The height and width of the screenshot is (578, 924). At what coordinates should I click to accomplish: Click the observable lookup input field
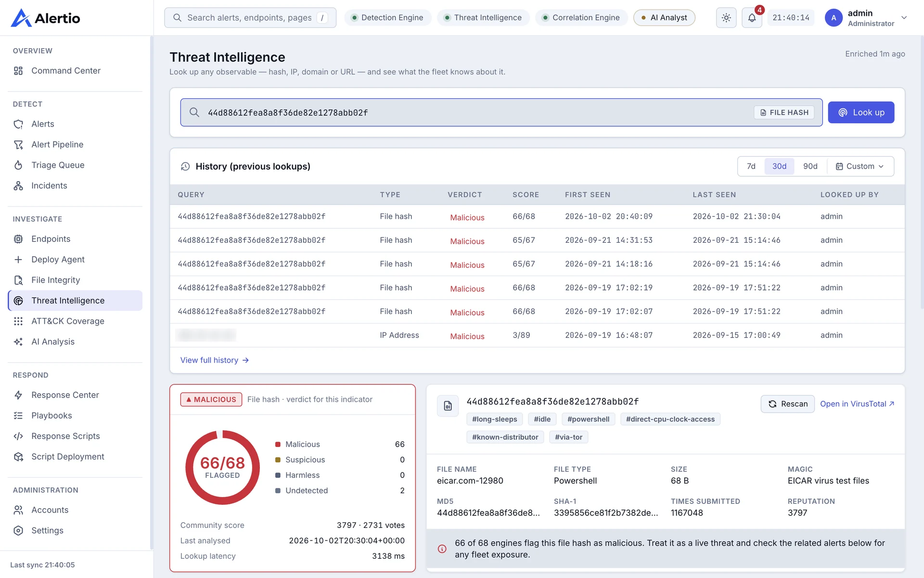pos(501,113)
